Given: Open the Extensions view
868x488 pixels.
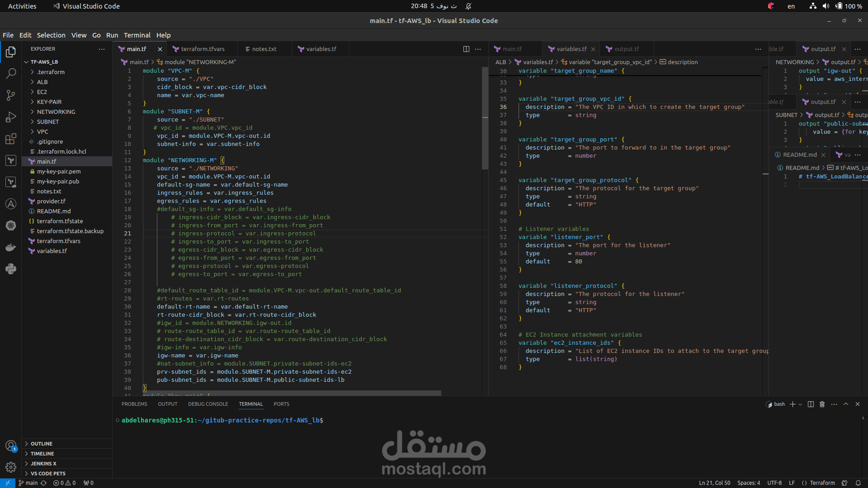Looking at the screenshot, I should coord(11,139).
